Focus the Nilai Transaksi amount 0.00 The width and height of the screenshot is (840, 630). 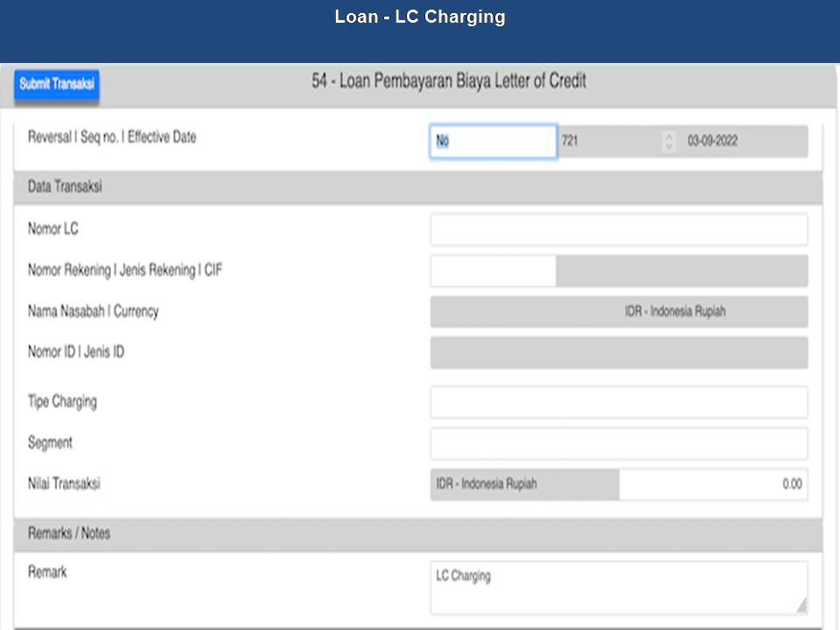click(712, 484)
